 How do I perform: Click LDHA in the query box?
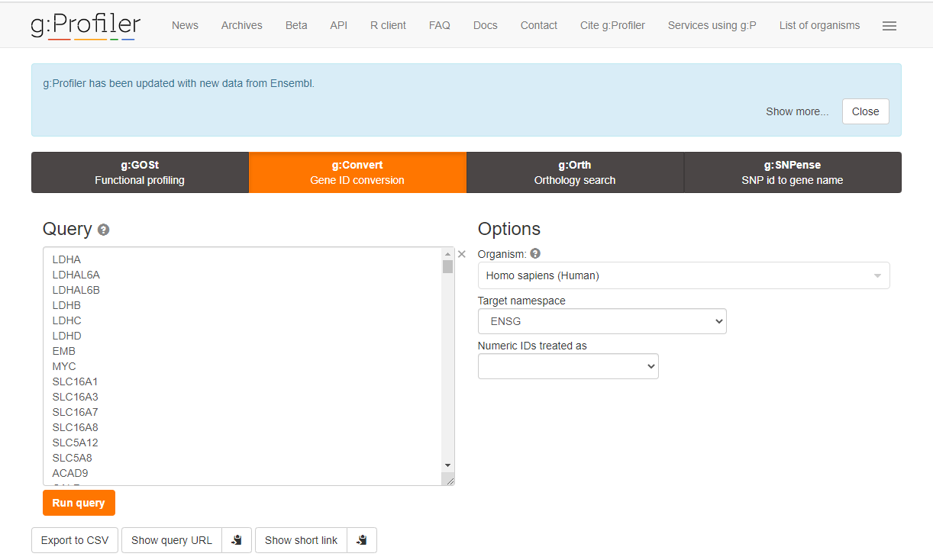[x=66, y=259]
